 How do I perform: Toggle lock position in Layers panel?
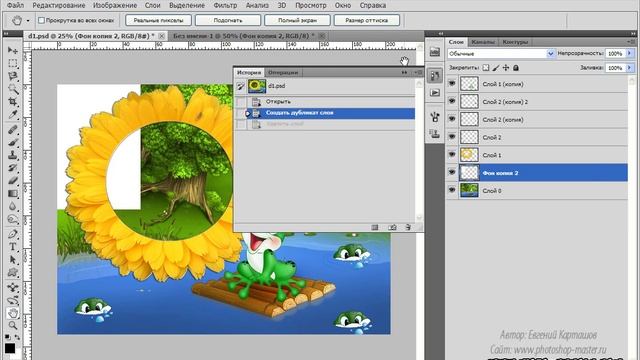pos(506,68)
